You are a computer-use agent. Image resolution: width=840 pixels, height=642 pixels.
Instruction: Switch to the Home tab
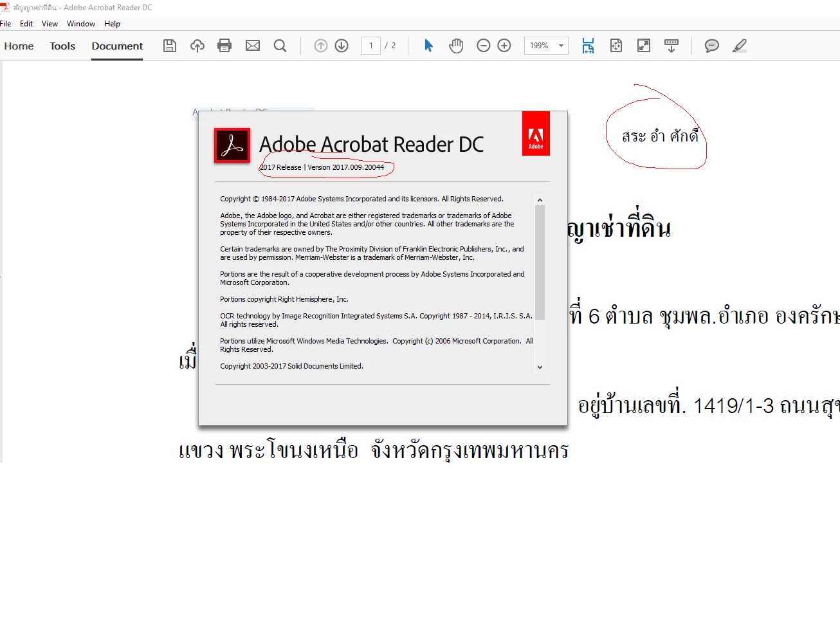coord(19,46)
